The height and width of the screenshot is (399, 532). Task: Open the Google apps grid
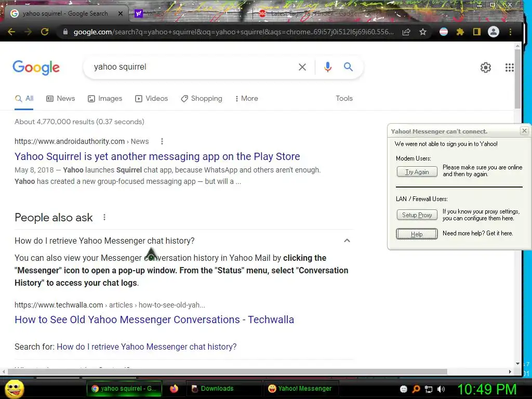[x=509, y=68]
